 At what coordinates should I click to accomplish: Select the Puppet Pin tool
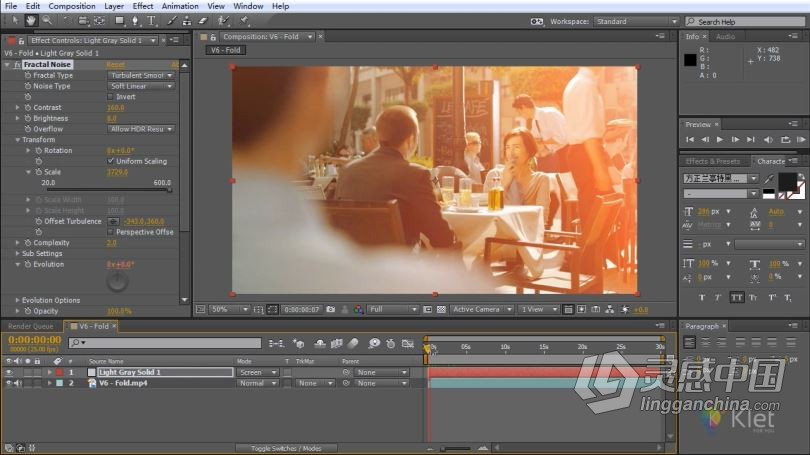click(x=244, y=21)
